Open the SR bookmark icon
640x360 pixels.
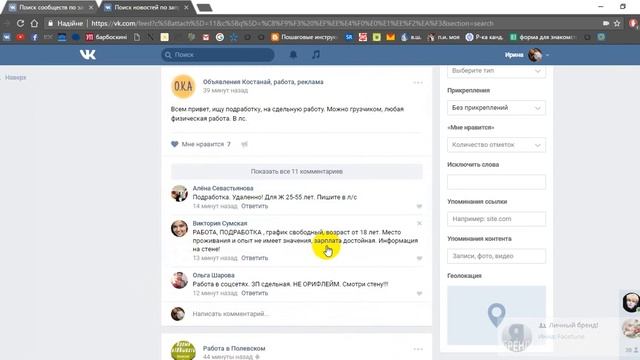point(349,37)
